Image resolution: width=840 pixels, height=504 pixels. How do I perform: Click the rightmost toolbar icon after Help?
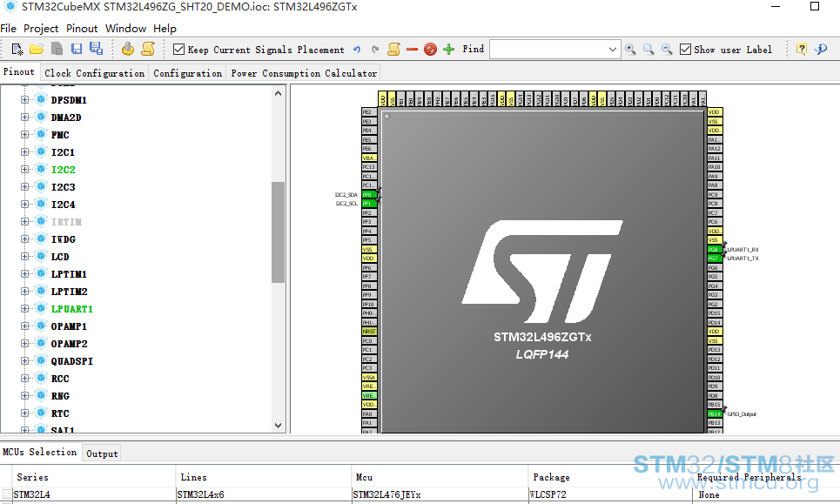point(821,50)
